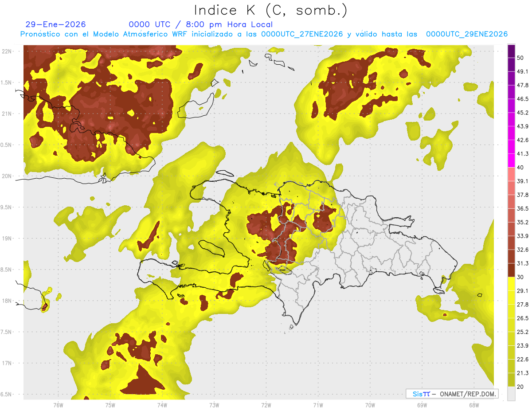Click the legend value '23.9'
Image resolution: width=532 pixels, height=411 pixels.
click(x=523, y=346)
